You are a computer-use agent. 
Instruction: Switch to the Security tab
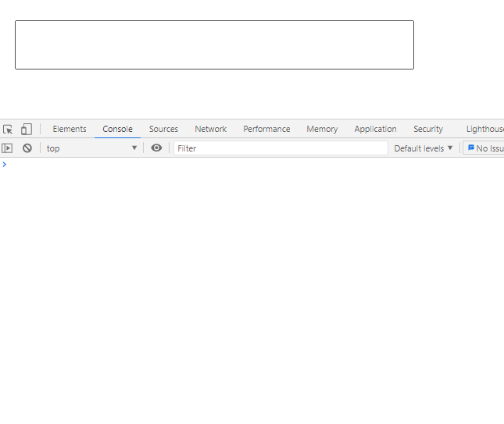point(428,129)
